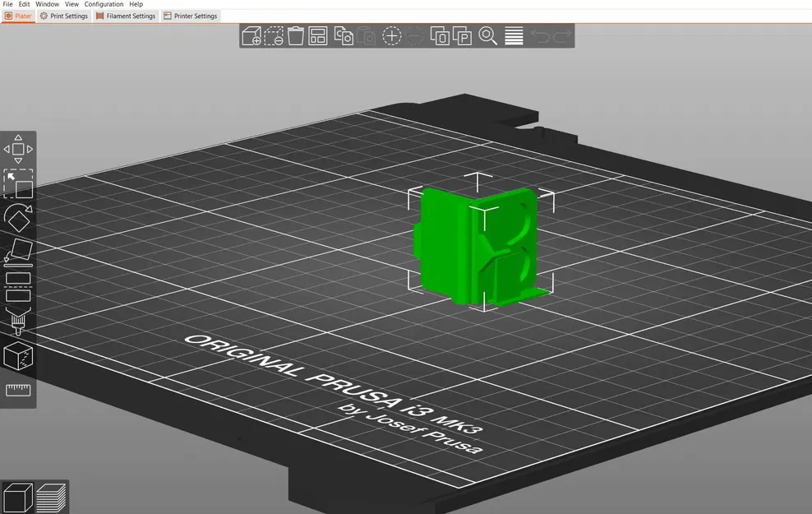
Task: Arrange objects on the bed
Action: click(317, 36)
